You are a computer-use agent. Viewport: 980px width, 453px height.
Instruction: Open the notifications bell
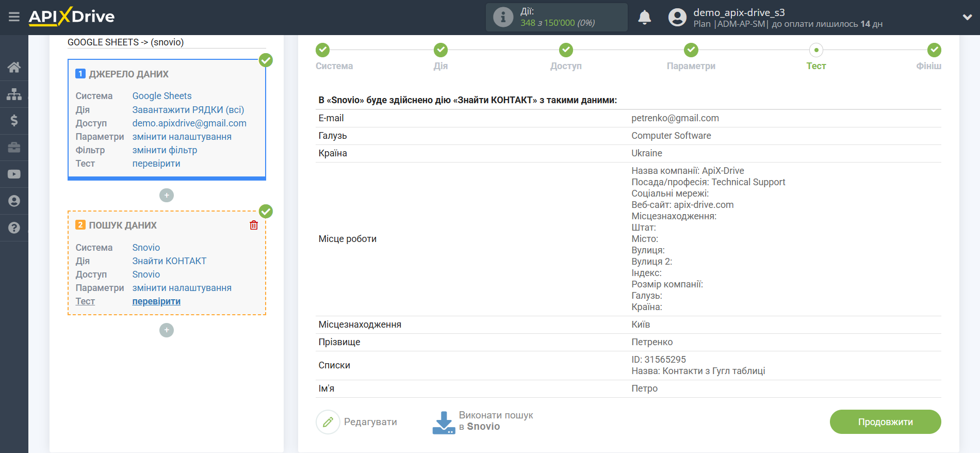click(x=644, y=17)
